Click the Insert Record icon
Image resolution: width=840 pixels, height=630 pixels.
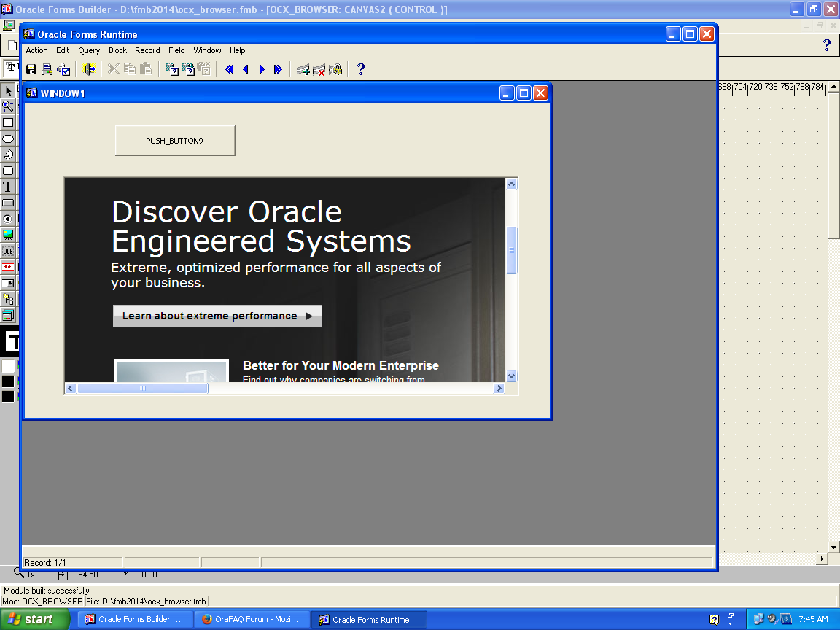(x=303, y=69)
